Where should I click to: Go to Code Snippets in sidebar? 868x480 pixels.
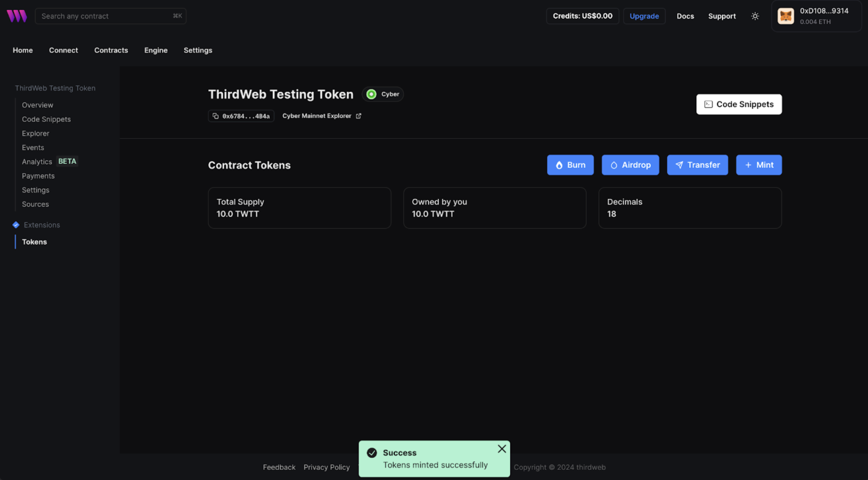[46, 119]
